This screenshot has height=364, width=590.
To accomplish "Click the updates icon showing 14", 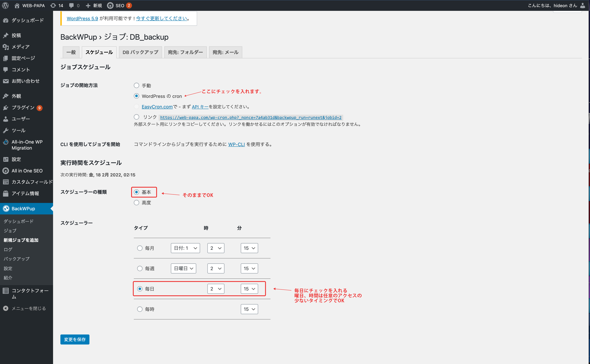I will 53,5.
